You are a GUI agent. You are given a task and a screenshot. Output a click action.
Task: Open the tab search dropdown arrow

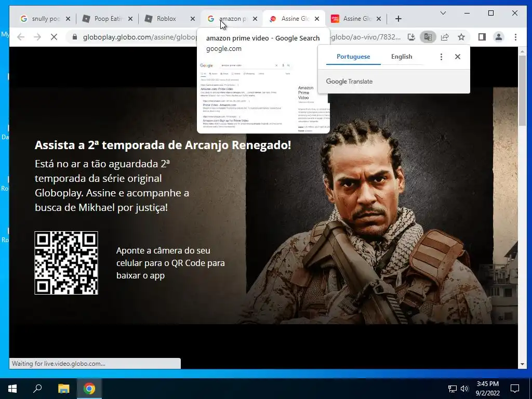pos(443,13)
